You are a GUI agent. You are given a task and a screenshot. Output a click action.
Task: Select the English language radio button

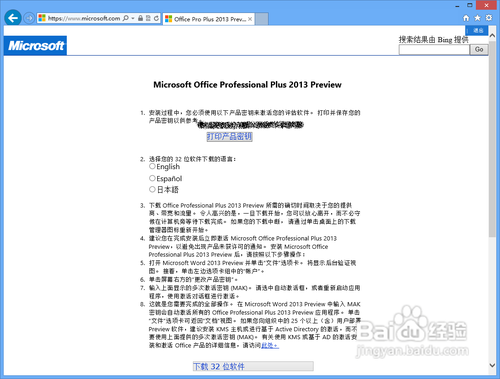point(152,166)
